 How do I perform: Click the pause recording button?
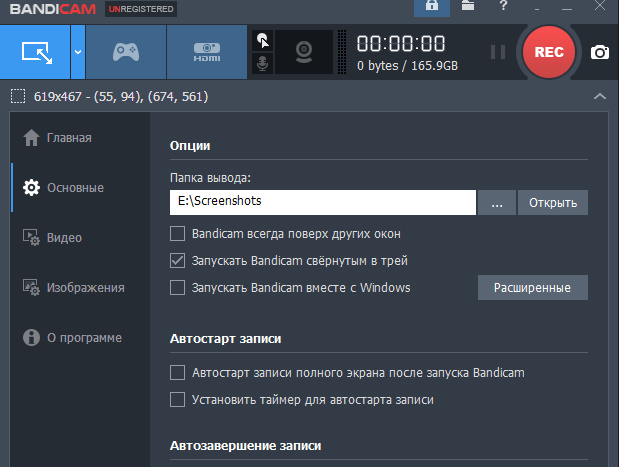497,52
